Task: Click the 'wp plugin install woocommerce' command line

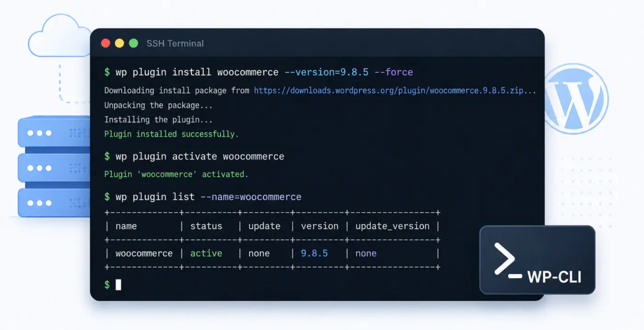Action: tap(259, 72)
